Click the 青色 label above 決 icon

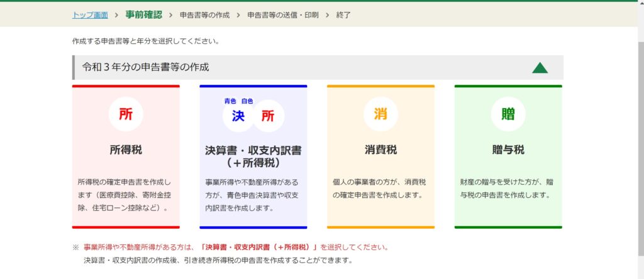pos(230,101)
